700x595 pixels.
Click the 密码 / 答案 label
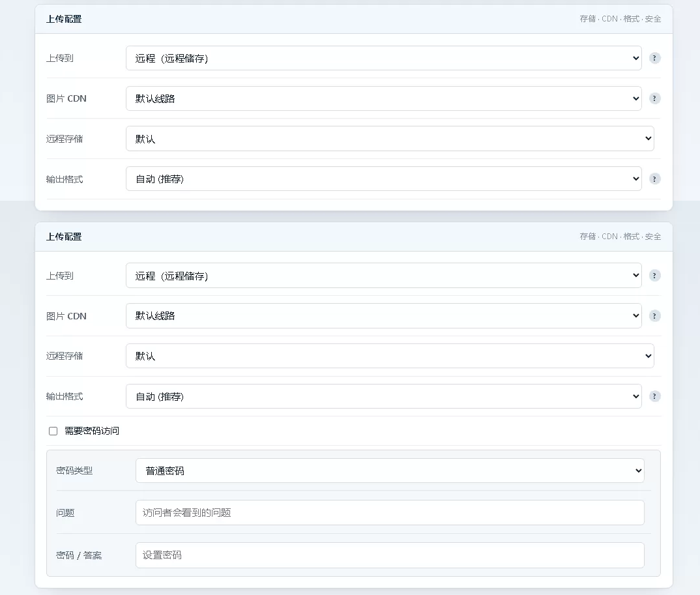pos(79,555)
